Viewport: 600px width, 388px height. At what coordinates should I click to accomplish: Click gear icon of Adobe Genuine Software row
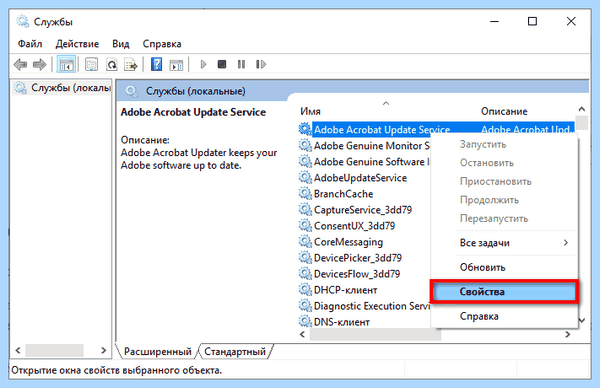(305, 161)
